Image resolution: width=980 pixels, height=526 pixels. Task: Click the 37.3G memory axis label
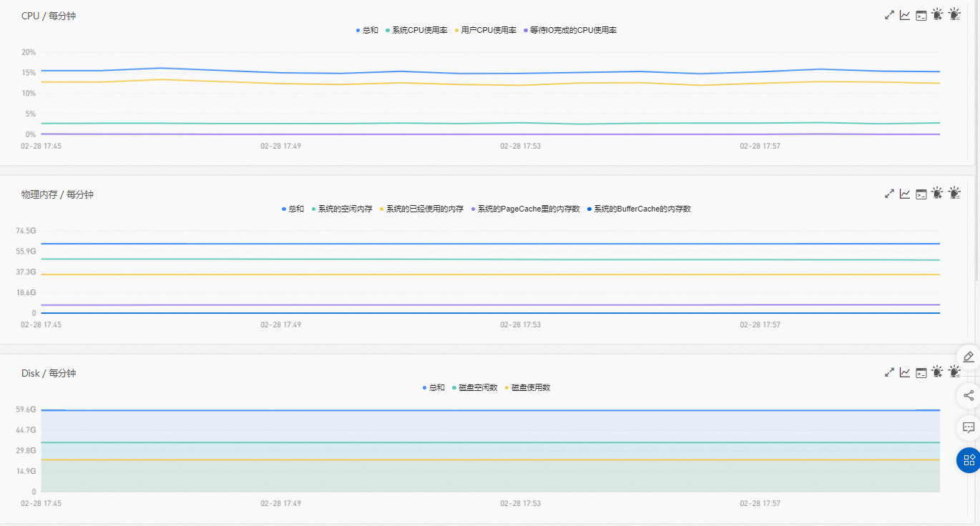click(26, 272)
